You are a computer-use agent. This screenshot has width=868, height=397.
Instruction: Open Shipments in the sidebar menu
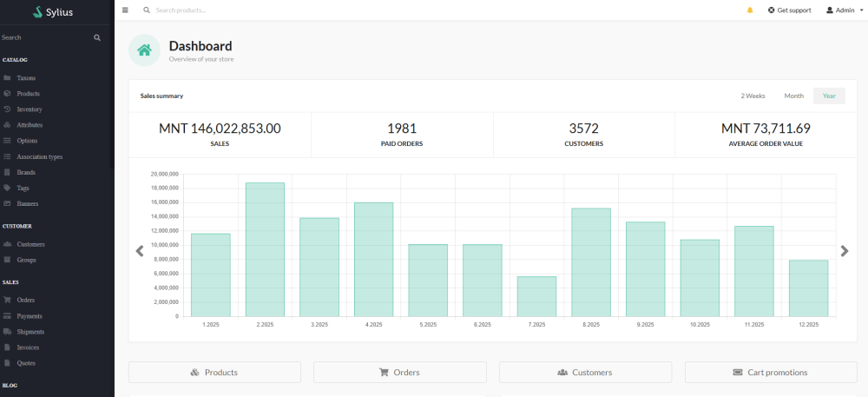pos(30,332)
